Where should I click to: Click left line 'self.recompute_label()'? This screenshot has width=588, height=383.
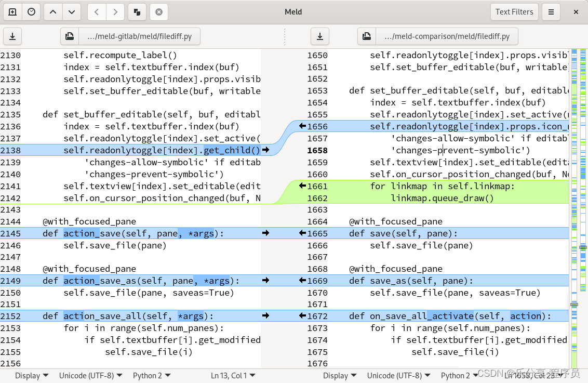[120, 56]
